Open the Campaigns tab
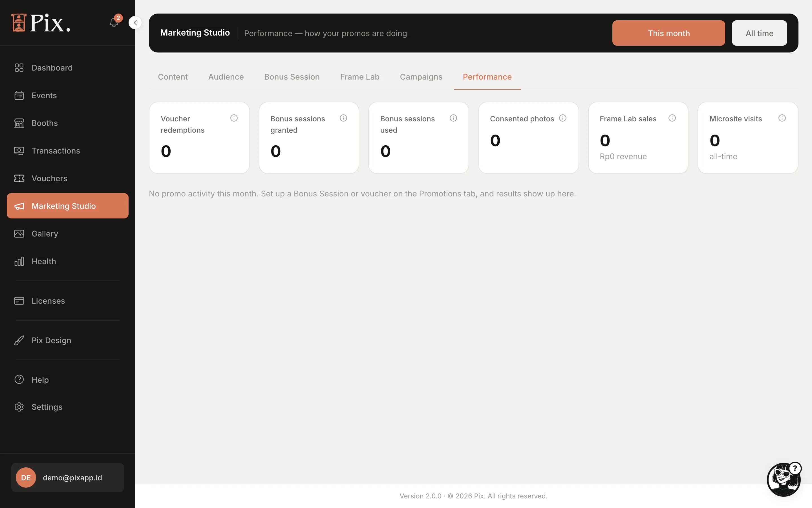 pyautogui.click(x=421, y=77)
